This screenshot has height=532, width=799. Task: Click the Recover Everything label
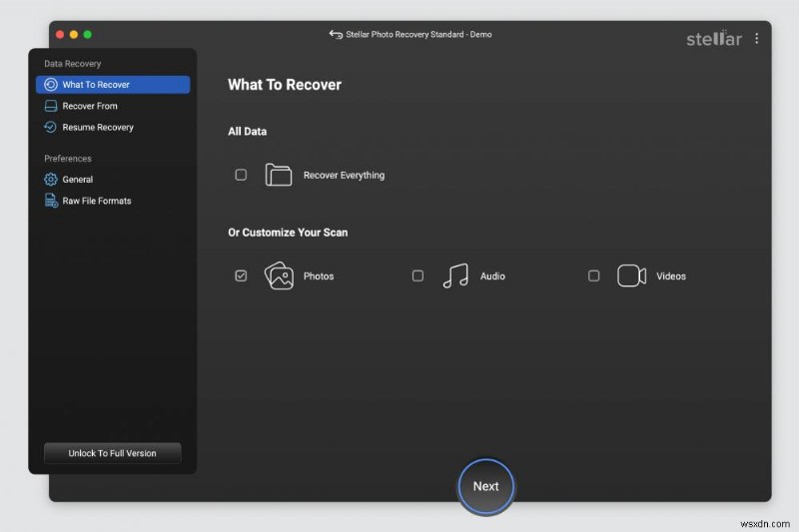(x=344, y=175)
